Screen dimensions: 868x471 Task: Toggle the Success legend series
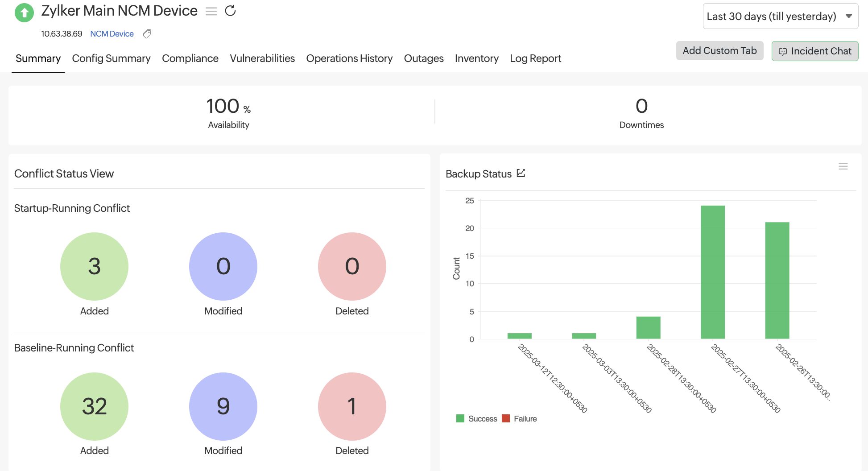pos(477,419)
